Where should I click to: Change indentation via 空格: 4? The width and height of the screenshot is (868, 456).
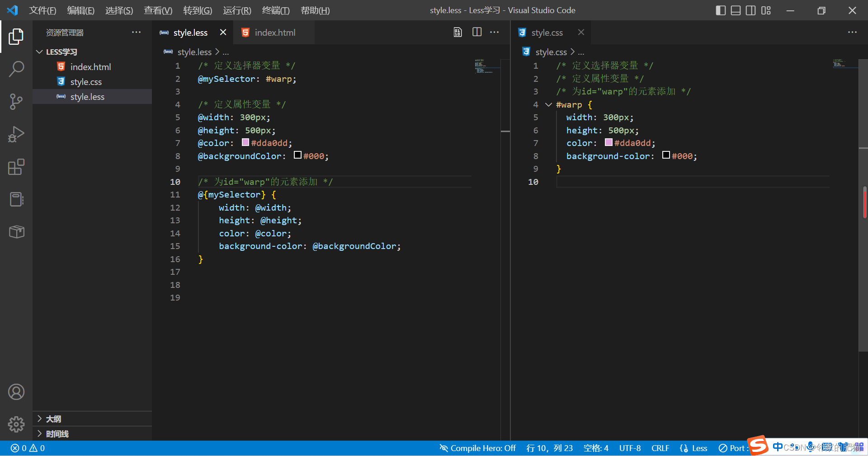pos(596,448)
